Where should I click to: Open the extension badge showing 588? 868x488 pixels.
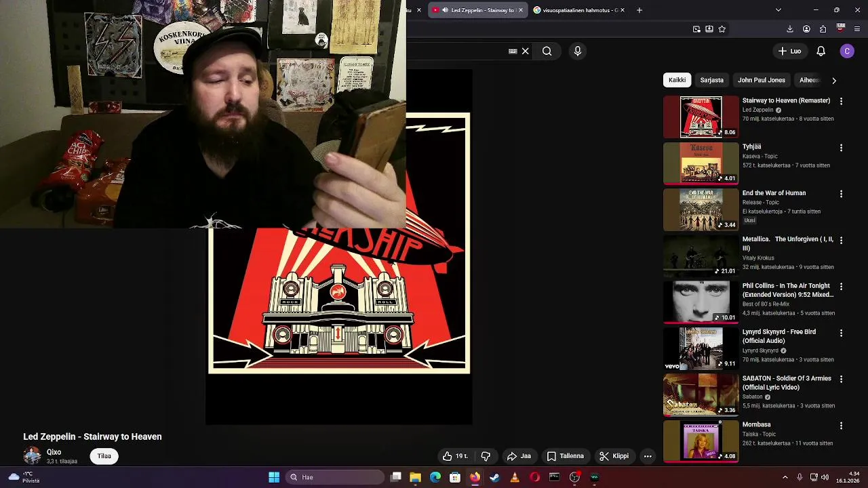click(841, 28)
